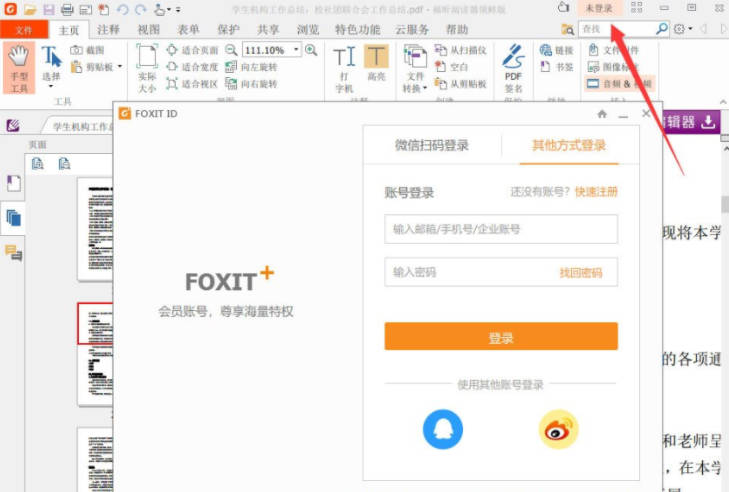The width and height of the screenshot is (729, 492).
Task: Insert a Link (链接)
Action: pos(557,50)
